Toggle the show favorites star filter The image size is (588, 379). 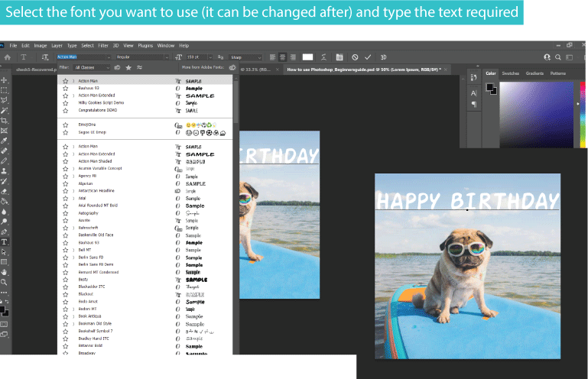(128, 67)
